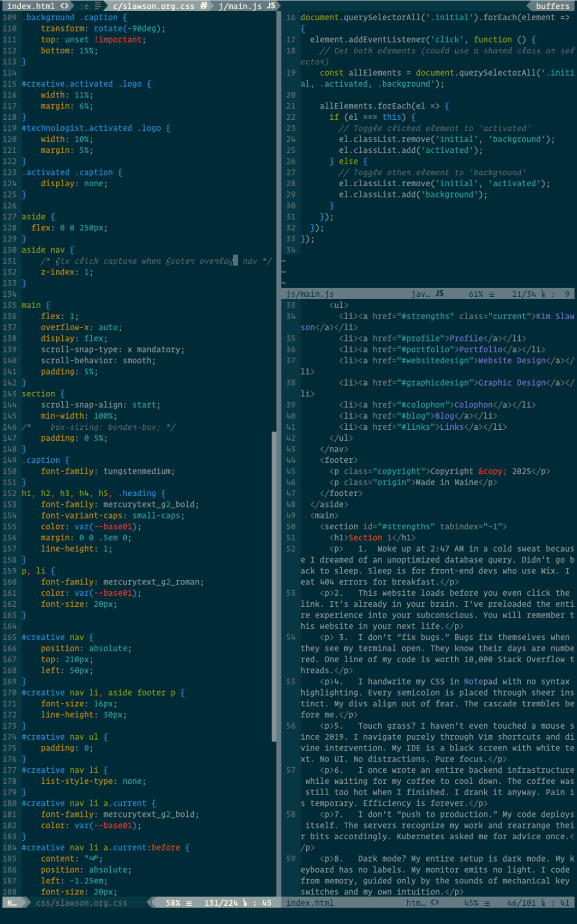Click the JS filetype icon in js/main.js status line

click(440, 294)
